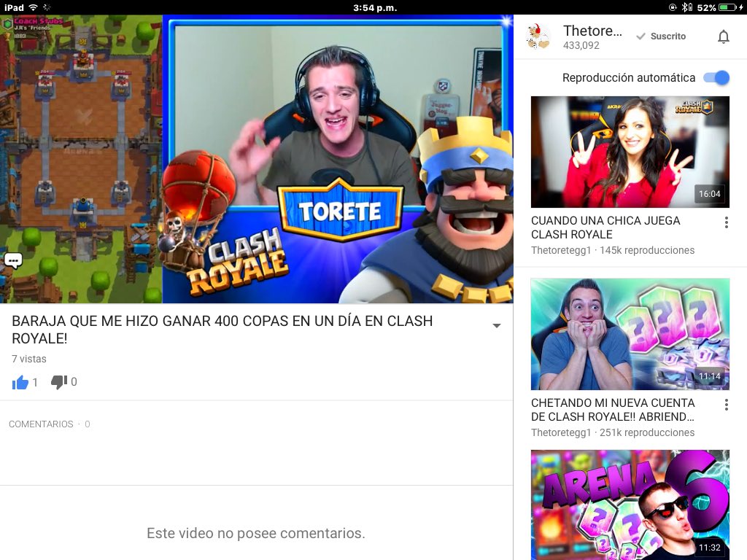This screenshot has height=560, width=747.
Task: Tap Thetoretegg1 · 251k reproducciones text
Action: tap(613, 432)
